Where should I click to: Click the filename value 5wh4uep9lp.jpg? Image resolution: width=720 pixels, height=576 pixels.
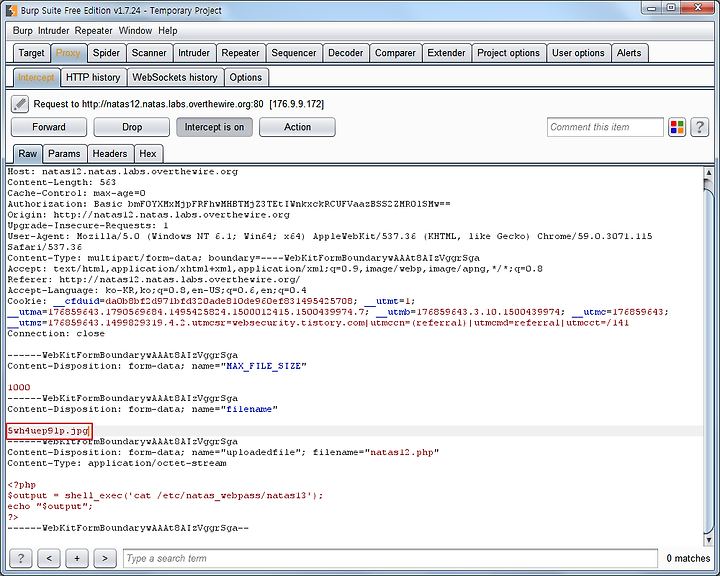48,431
